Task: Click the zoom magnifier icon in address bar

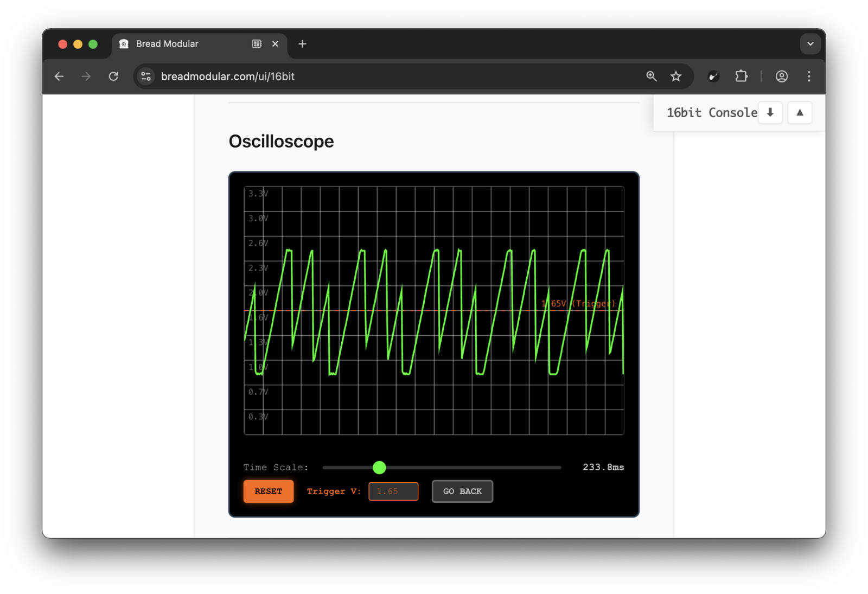Action: (x=652, y=76)
